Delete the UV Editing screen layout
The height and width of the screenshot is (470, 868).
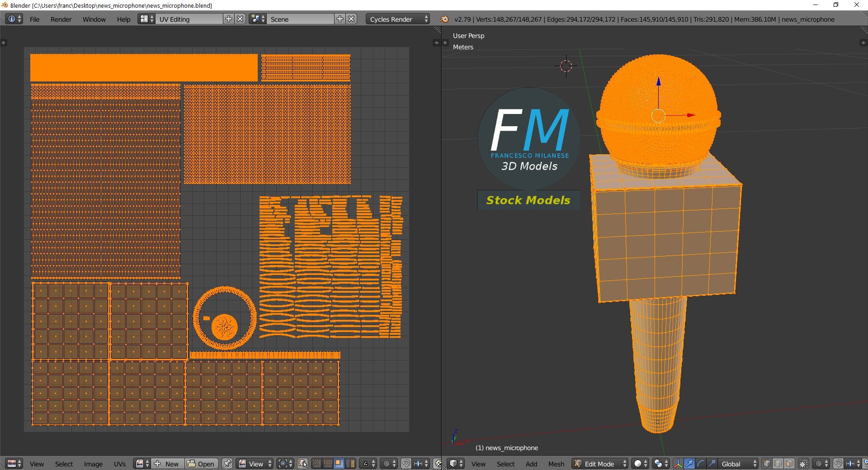[x=241, y=19]
